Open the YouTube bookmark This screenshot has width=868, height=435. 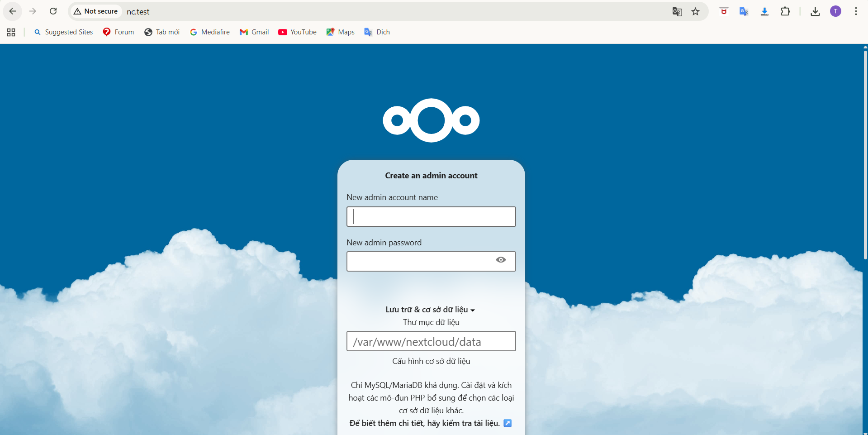[297, 32]
